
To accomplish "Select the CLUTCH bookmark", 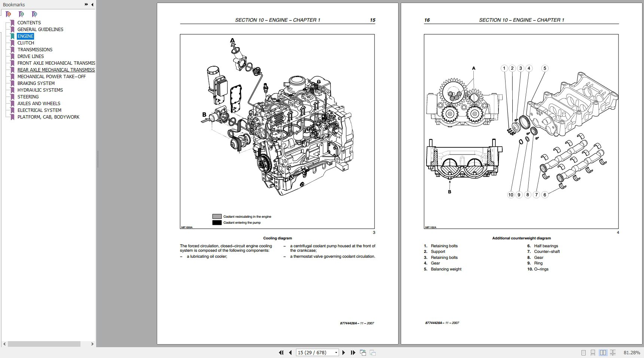I will (25, 43).
